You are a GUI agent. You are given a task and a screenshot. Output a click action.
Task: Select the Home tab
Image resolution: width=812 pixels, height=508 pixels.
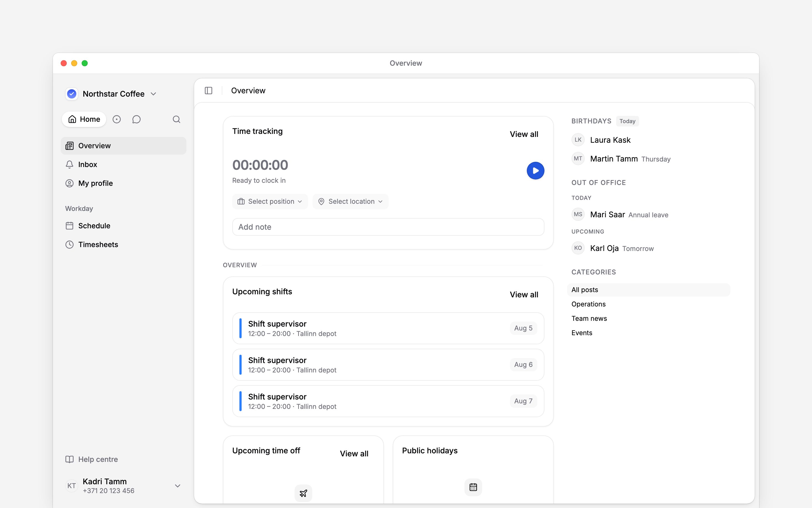pyautogui.click(x=84, y=119)
